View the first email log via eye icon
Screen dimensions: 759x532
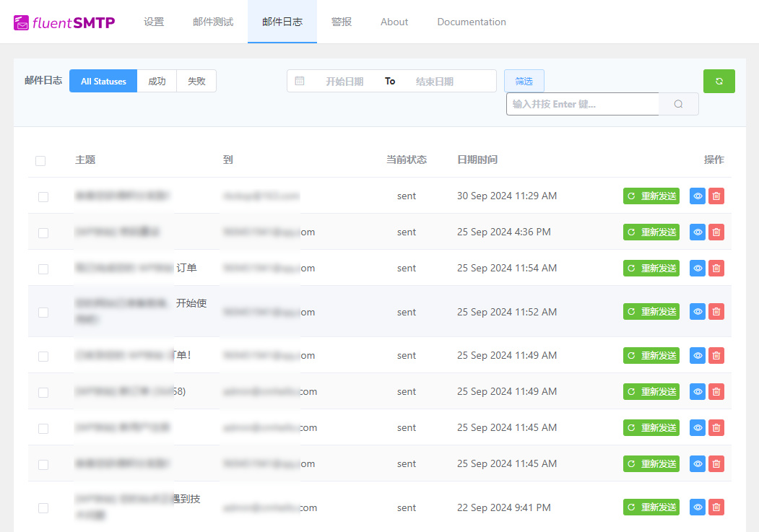[697, 196]
